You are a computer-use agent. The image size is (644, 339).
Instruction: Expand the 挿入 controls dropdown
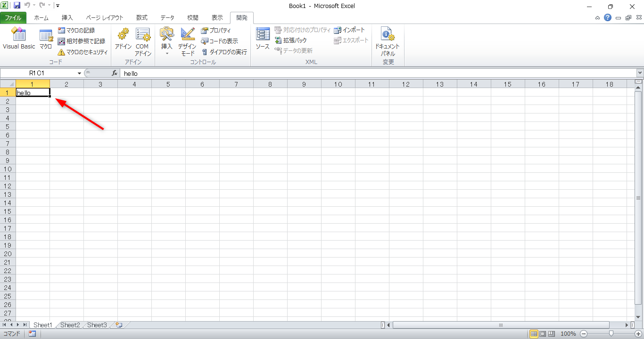167,53
